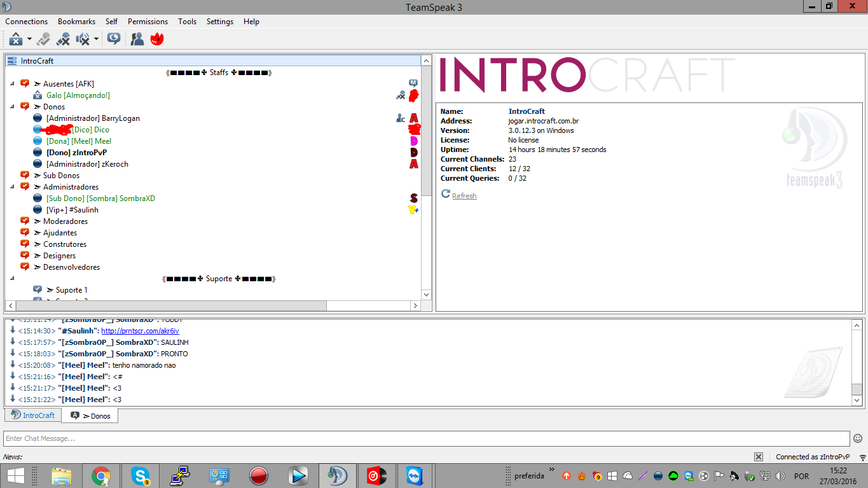Image resolution: width=868 pixels, height=488 pixels.
Task: Open Skype from the taskbar
Action: point(141,476)
